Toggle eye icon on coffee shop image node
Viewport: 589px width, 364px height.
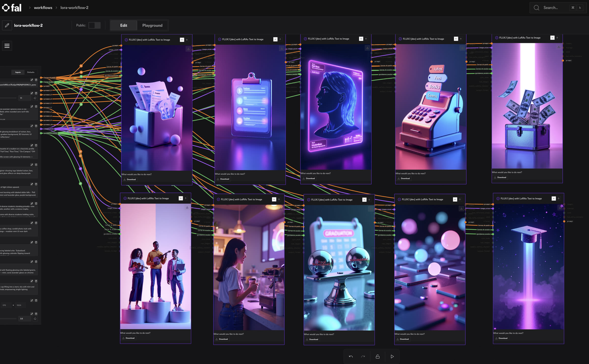click(274, 199)
